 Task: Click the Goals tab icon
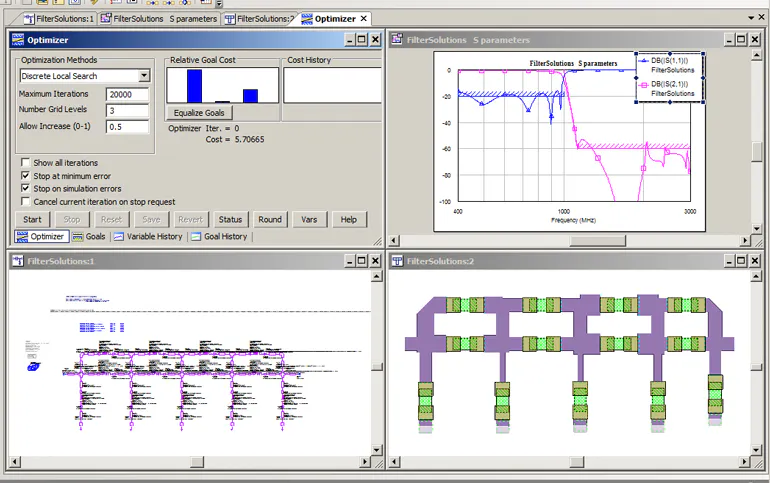[x=78, y=237]
